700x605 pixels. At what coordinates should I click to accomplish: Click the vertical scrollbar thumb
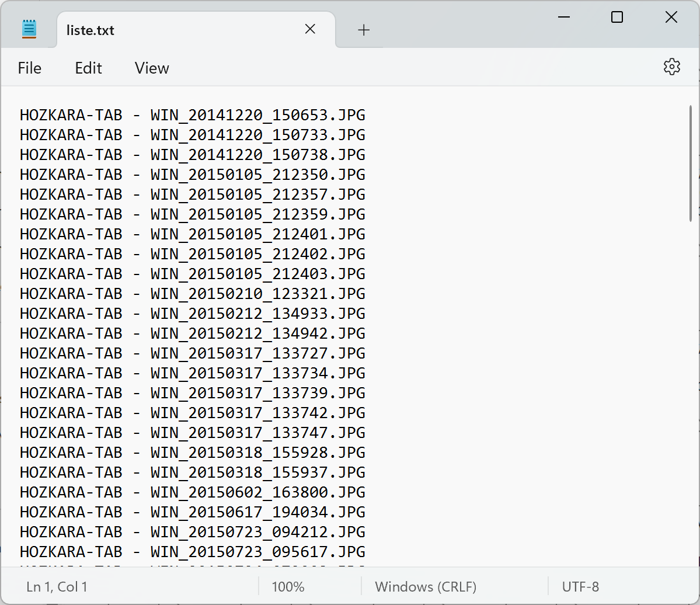pyautogui.click(x=691, y=164)
